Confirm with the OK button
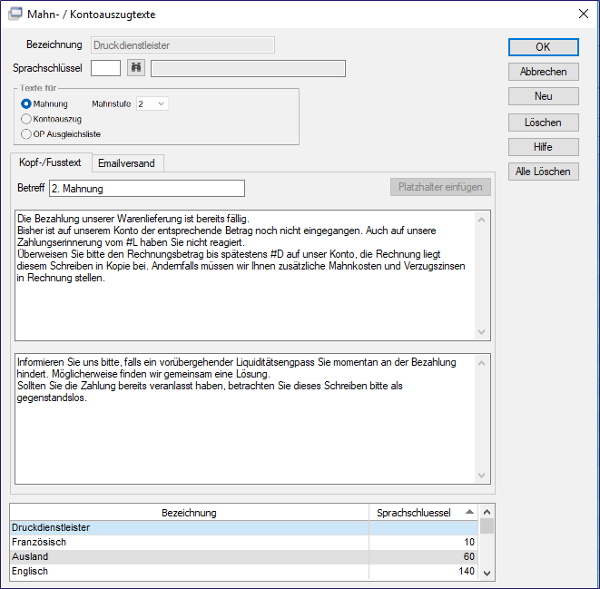 (x=543, y=47)
